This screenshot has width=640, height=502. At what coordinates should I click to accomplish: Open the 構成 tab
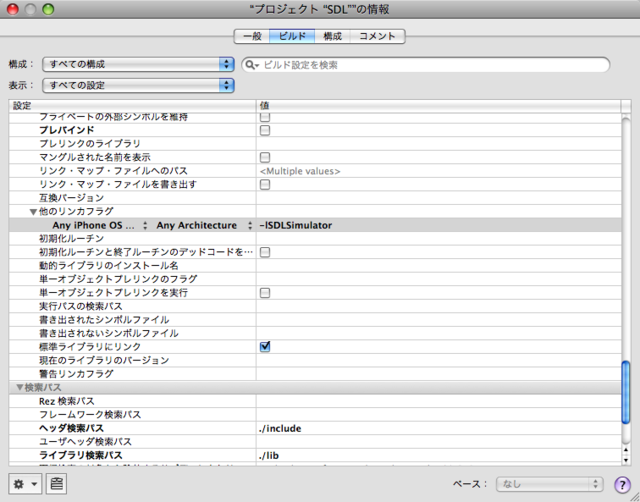point(333,36)
